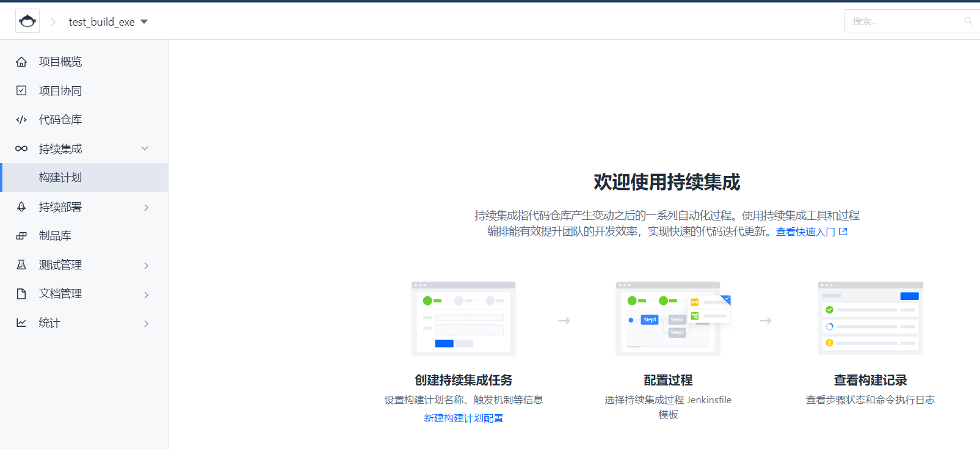Click the CODING logo in header
This screenshot has width=980, height=449.
click(27, 21)
